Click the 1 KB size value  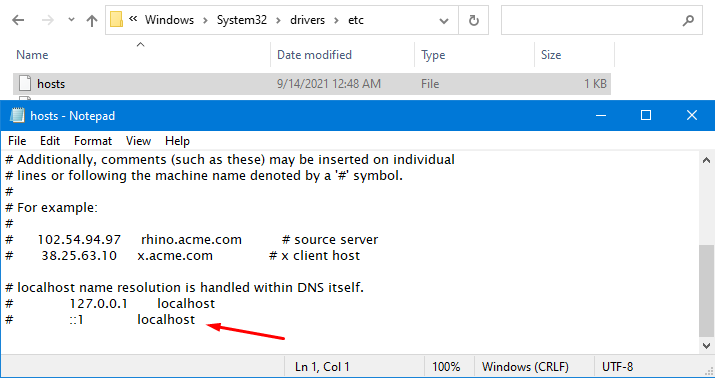[x=595, y=84]
